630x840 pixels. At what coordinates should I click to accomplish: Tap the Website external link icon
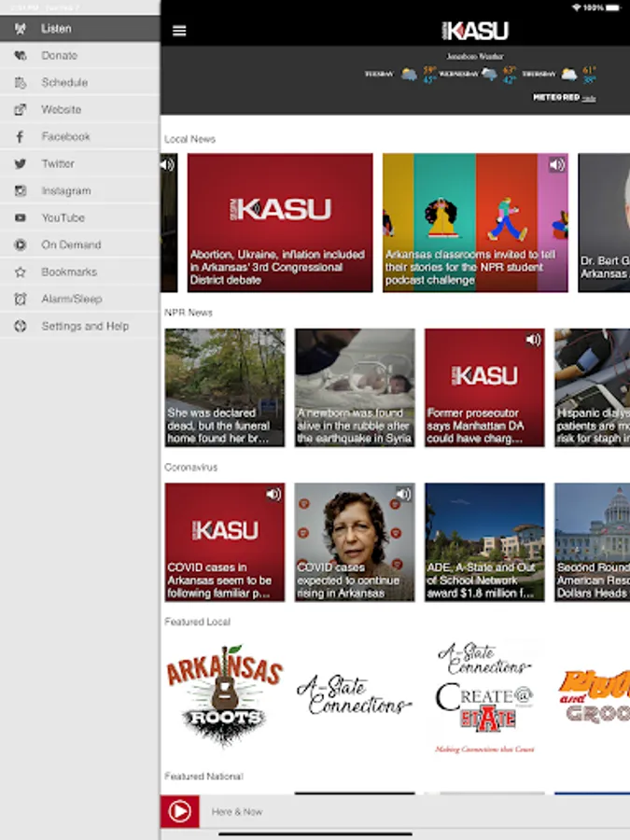click(21, 109)
